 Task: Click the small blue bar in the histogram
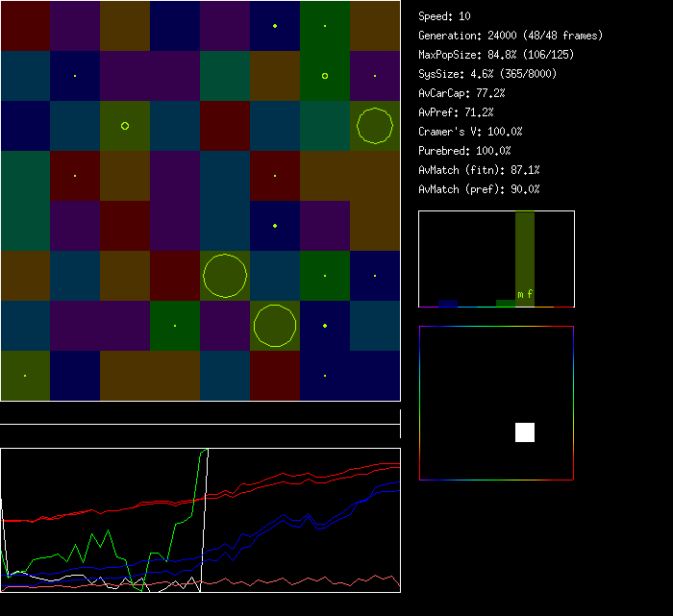448,303
